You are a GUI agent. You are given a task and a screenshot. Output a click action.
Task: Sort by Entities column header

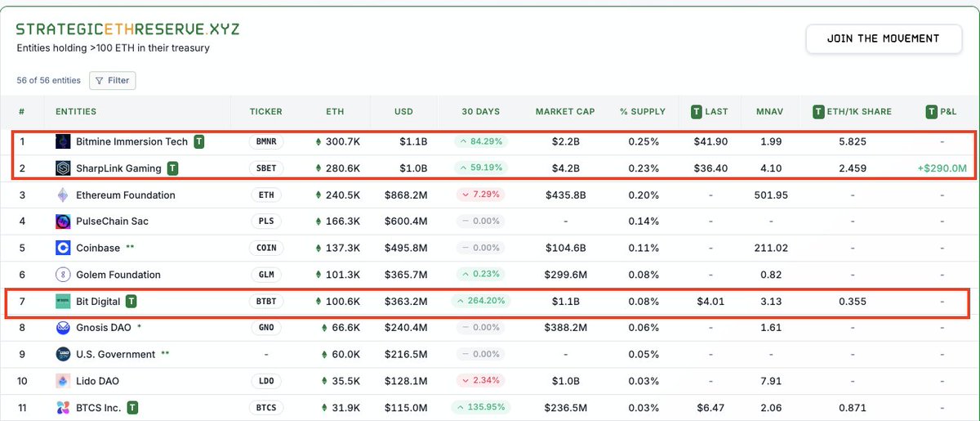click(x=76, y=111)
